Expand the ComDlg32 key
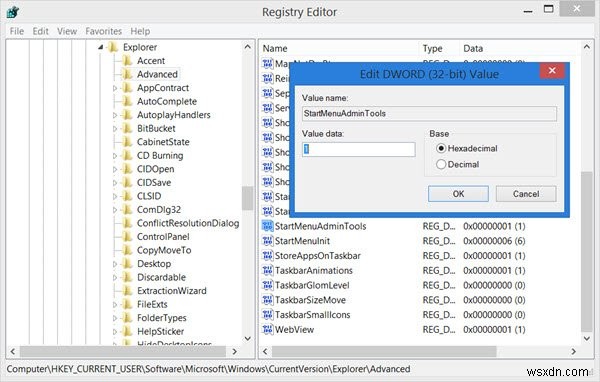This screenshot has height=382, width=600. click(x=115, y=210)
